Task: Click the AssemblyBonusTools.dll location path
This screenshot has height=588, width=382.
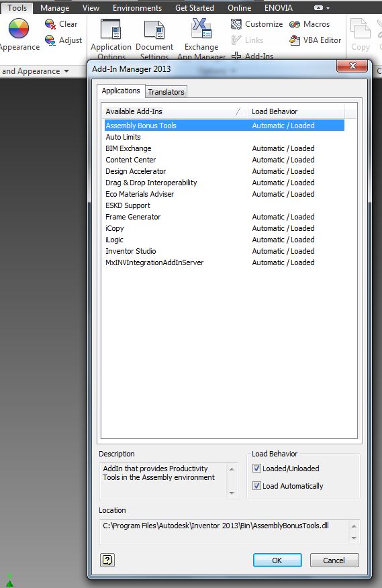Action: point(216,526)
